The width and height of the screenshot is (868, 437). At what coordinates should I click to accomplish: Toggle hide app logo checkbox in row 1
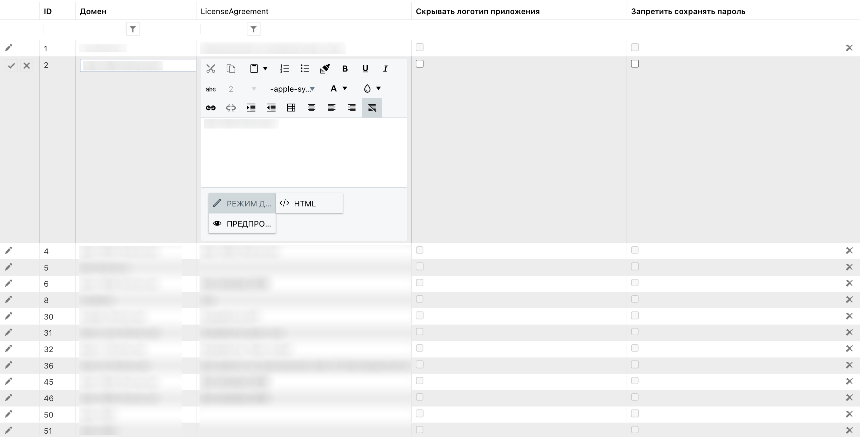click(x=420, y=47)
